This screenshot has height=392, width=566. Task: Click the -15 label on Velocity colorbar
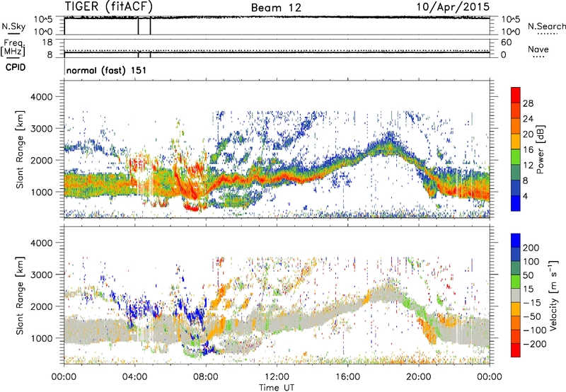[x=532, y=303]
